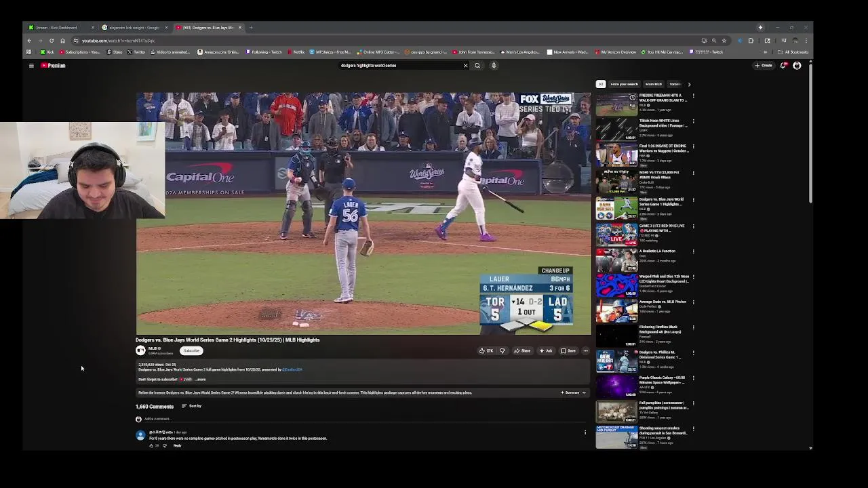
Task: Open the YouTube account avatar menu
Action: (797, 66)
